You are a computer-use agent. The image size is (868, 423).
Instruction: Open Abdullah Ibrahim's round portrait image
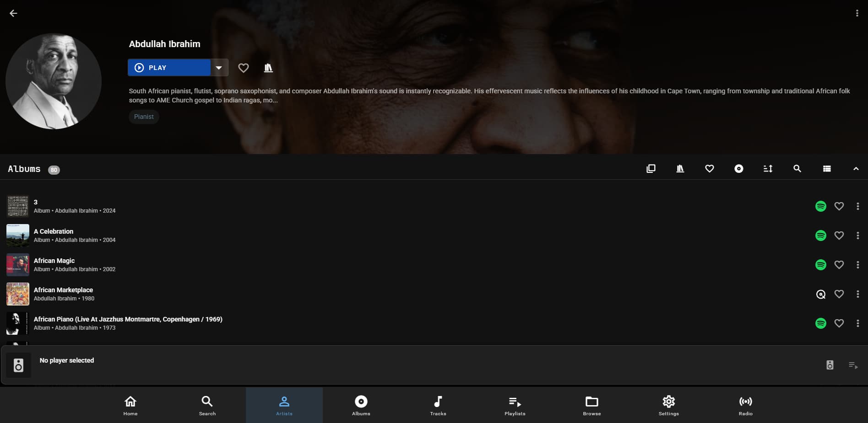click(54, 81)
